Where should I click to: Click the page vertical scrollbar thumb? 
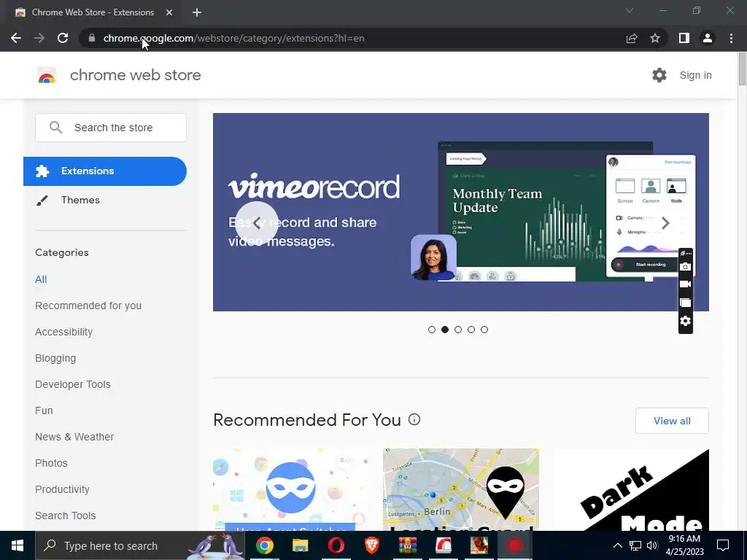point(742,69)
